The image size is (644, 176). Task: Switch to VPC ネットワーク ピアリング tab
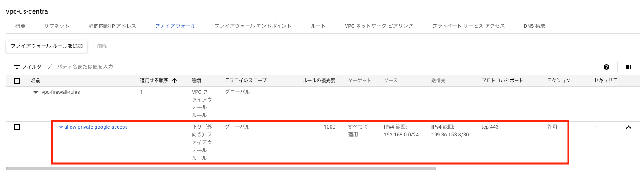pyautogui.click(x=379, y=26)
